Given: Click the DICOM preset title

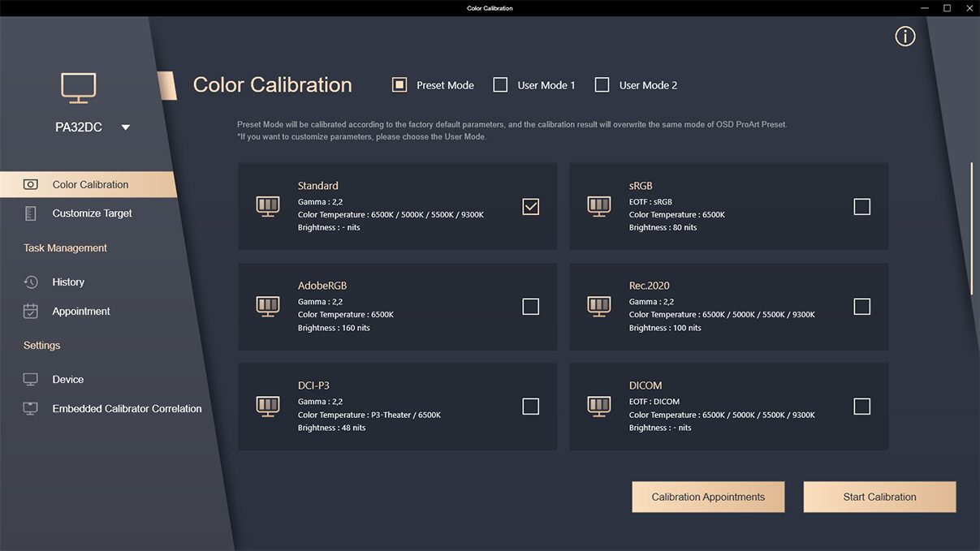Looking at the screenshot, I should point(645,385).
